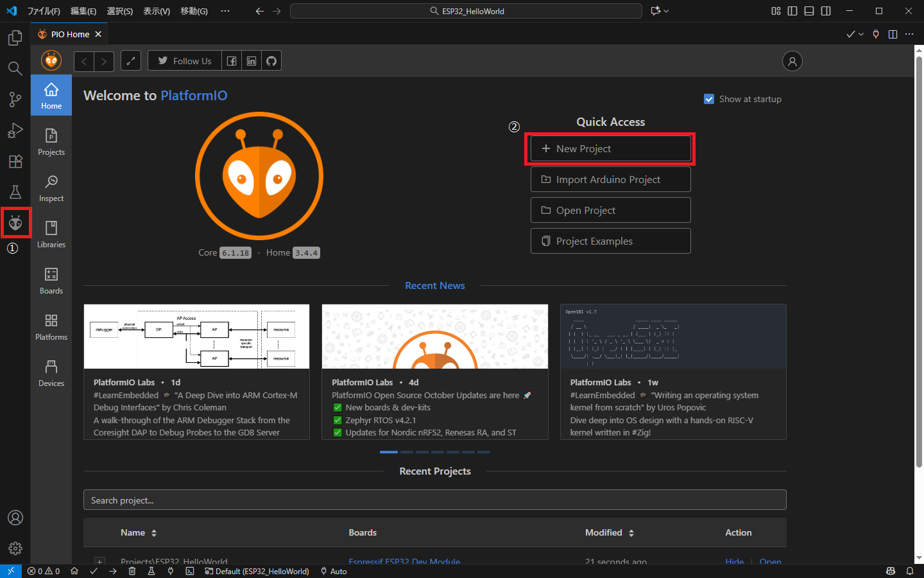
Task: Toggle secondary side bar visibility
Action: [x=826, y=11]
